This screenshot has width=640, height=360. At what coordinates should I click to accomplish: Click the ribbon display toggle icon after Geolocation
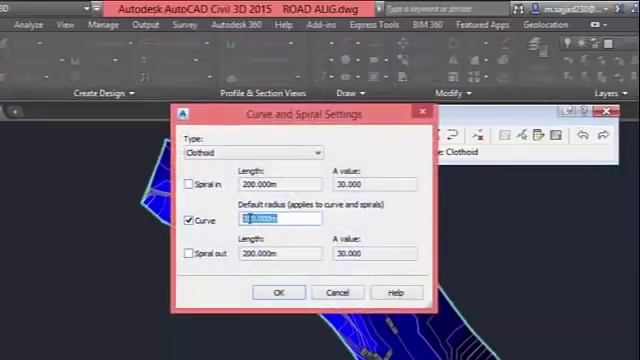pos(598,25)
